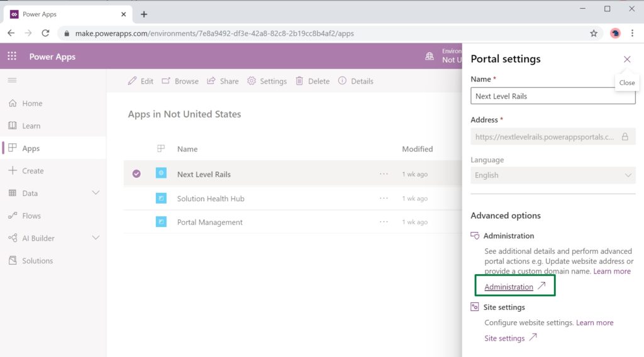Sort by the Modified column header

(418, 149)
